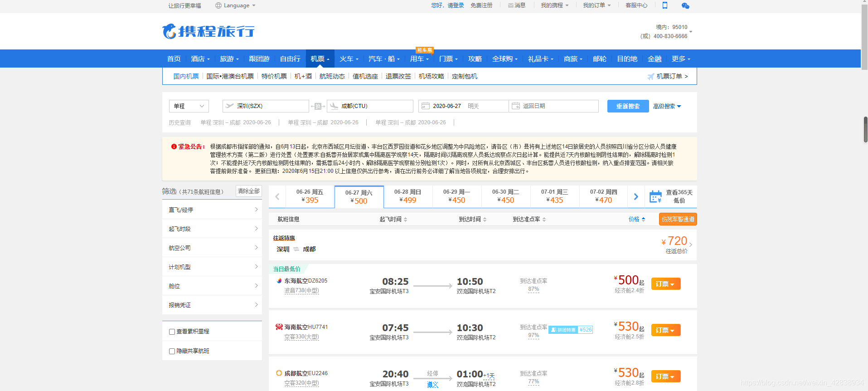Click the 深圳(SZX) departure city field

tap(266, 106)
